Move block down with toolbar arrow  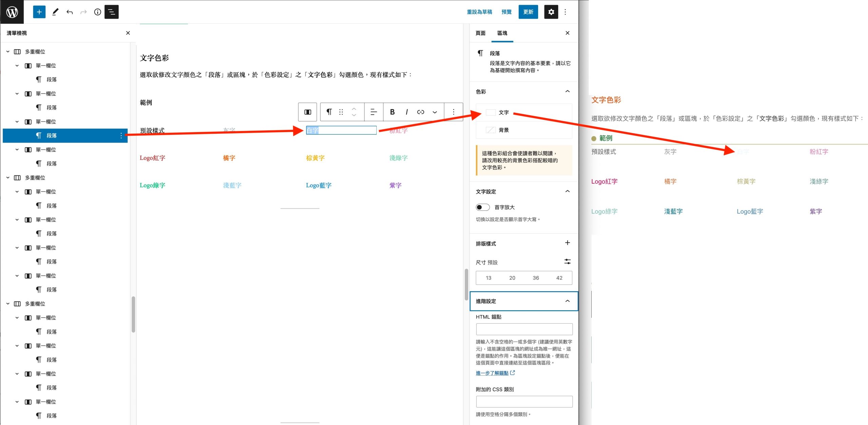tap(354, 115)
